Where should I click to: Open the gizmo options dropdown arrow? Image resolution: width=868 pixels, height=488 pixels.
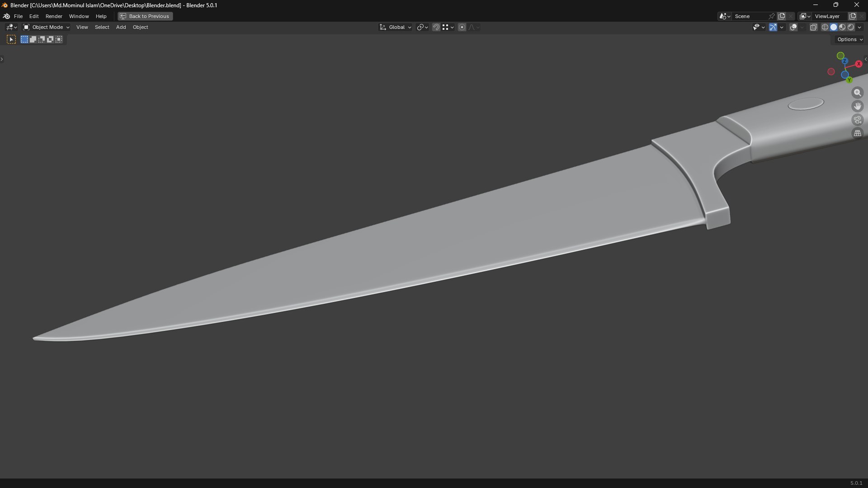click(782, 28)
